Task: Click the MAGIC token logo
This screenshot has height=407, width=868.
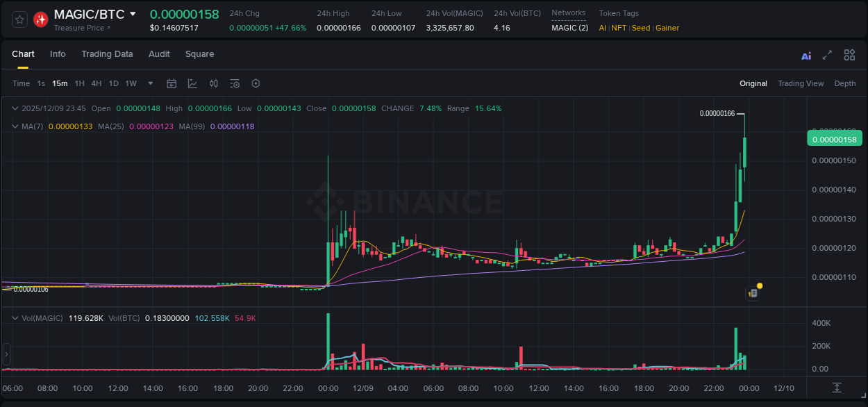Action: point(40,19)
